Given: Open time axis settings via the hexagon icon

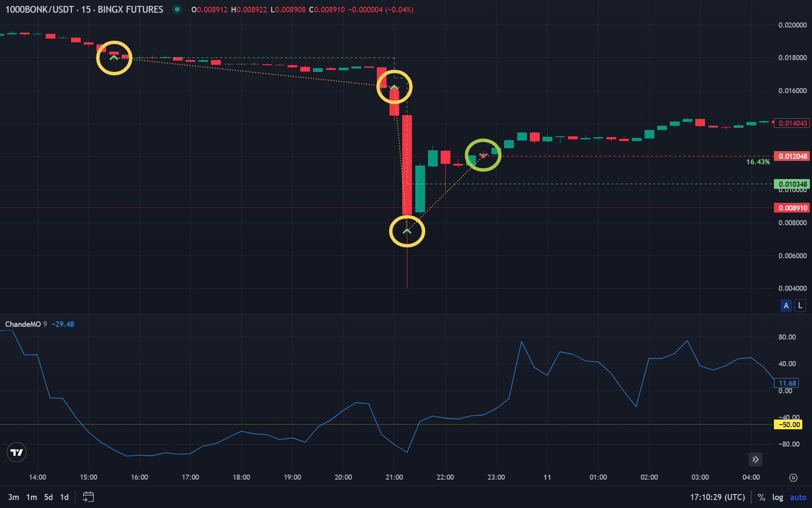Looking at the screenshot, I should (x=794, y=477).
